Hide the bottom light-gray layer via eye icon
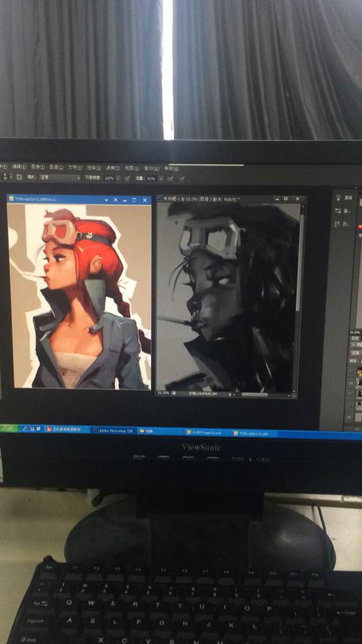Image resolution: width=362 pixels, height=644 pixels. coord(349,417)
